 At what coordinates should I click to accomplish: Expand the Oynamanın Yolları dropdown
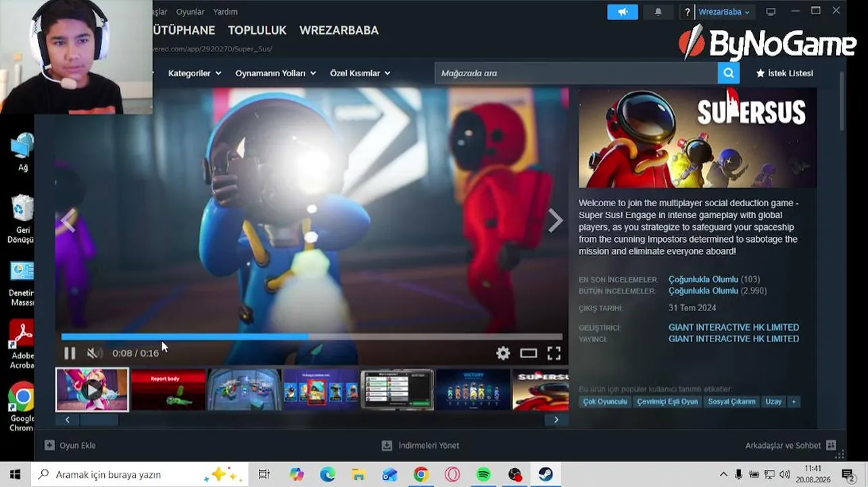point(276,73)
